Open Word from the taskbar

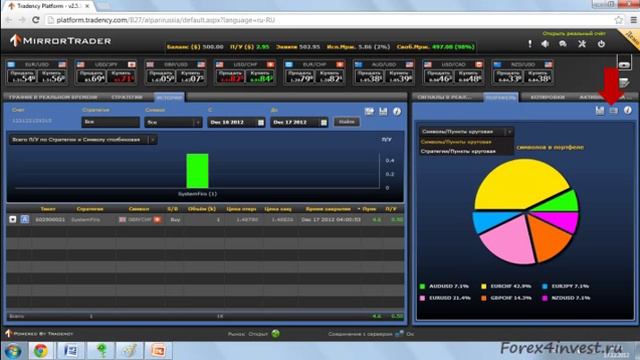coord(70,351)
